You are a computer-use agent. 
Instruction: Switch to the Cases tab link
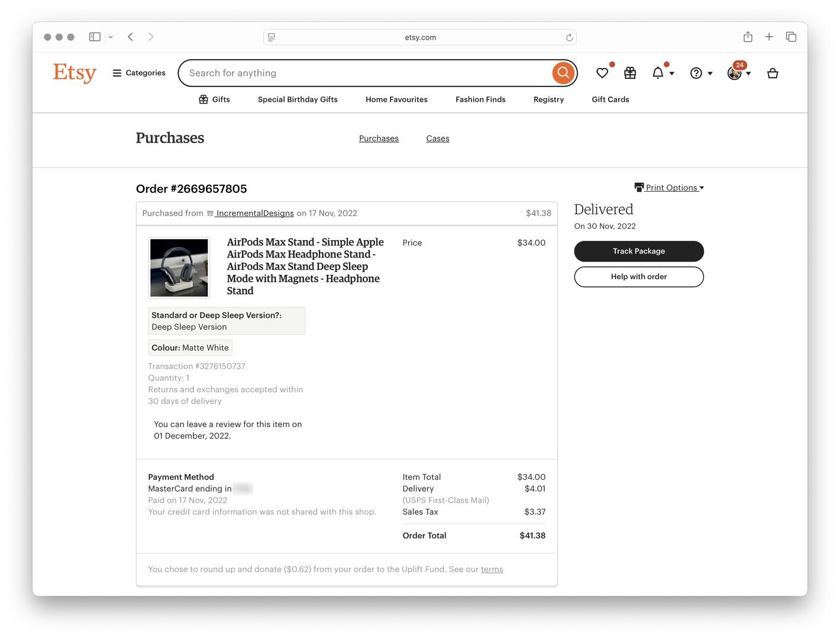[438, 138]
